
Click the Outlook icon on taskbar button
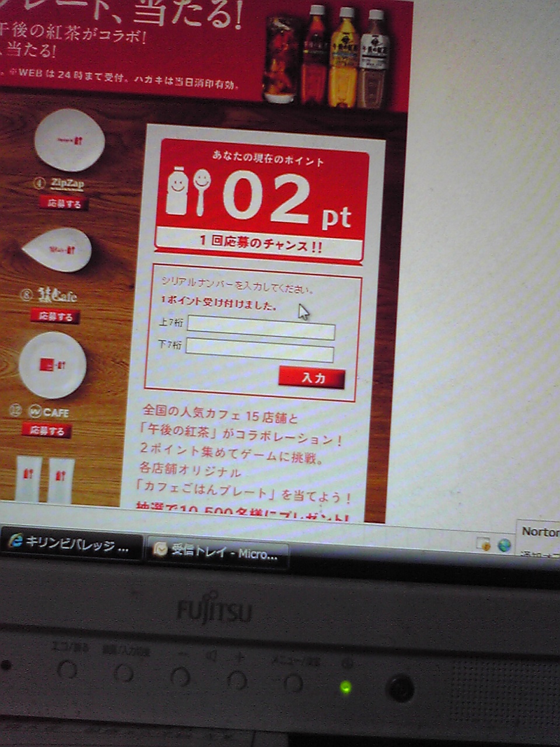click(160, 549)
